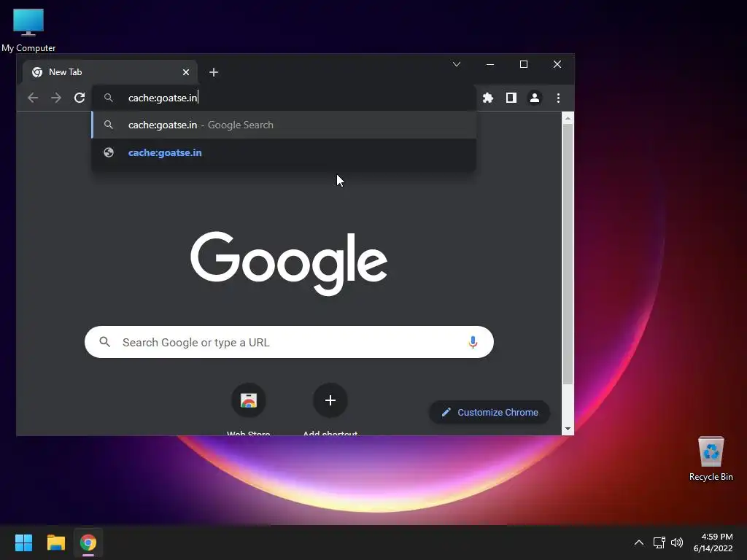Viewport: 747px width, 560px height.
Task: Click the Customize Chrome button
Action: 489,413
